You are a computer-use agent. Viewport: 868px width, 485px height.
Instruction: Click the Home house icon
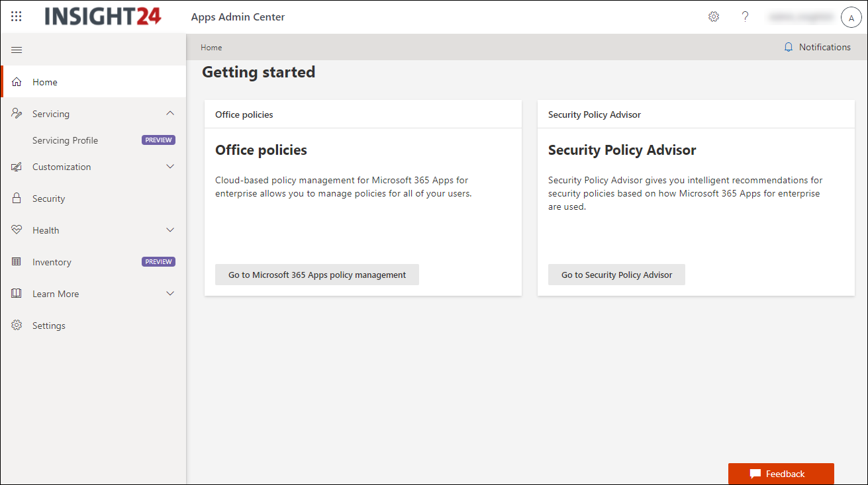[17, 82]
